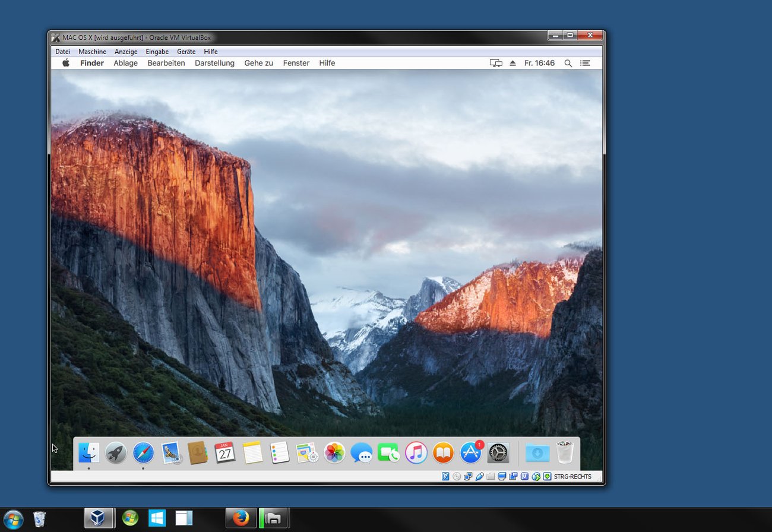The height and width of the screenshot is (532, 772).
Task: Click the shared folders icon in VirtualBox status bar
Action: tap(491, 476)
